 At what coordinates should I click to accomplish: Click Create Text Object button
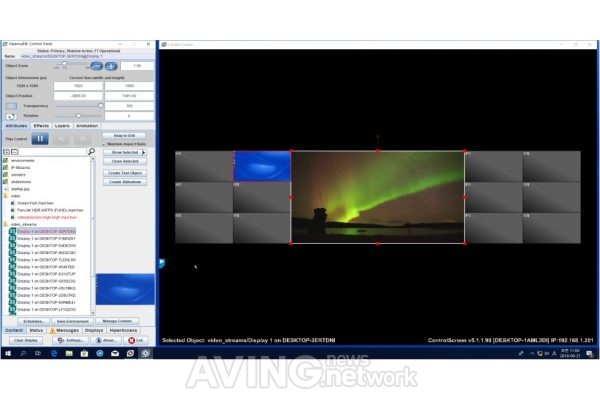pyautogui.click(x=125, y=173)
